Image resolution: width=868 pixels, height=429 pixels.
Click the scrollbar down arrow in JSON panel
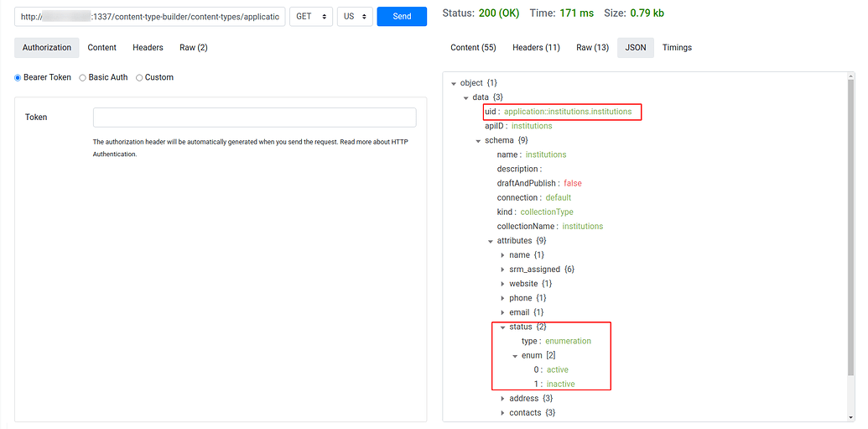[851, 417]
